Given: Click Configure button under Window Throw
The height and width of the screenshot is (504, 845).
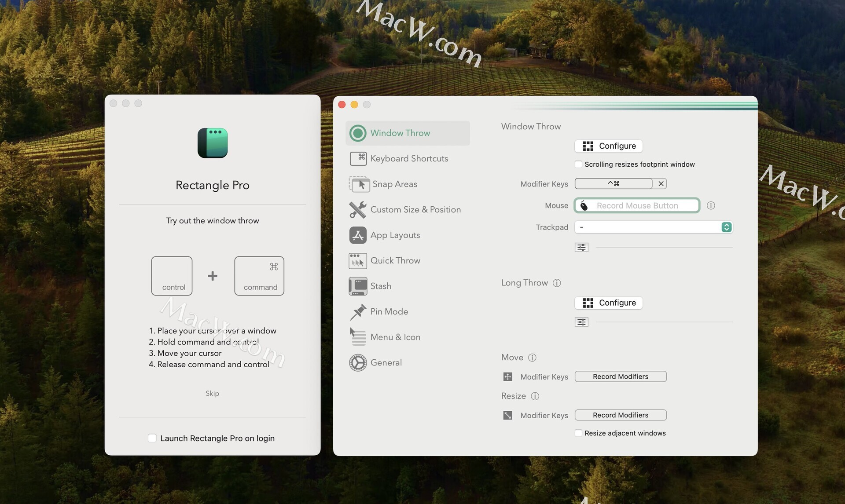Looking at the screenshot, I should [609, 146].
